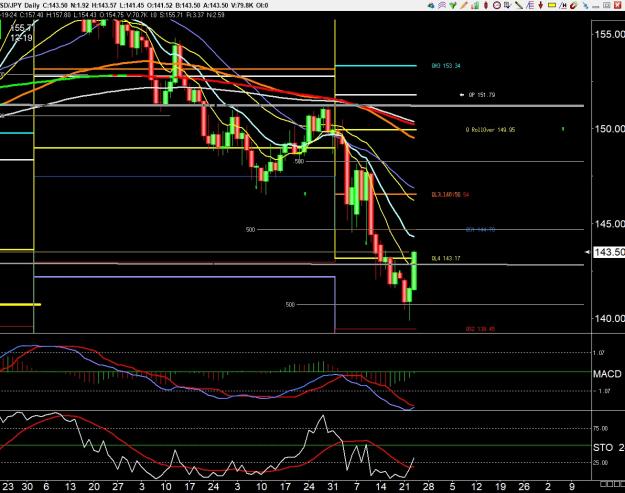Click the 140.00 price axis label

(609, 318)
